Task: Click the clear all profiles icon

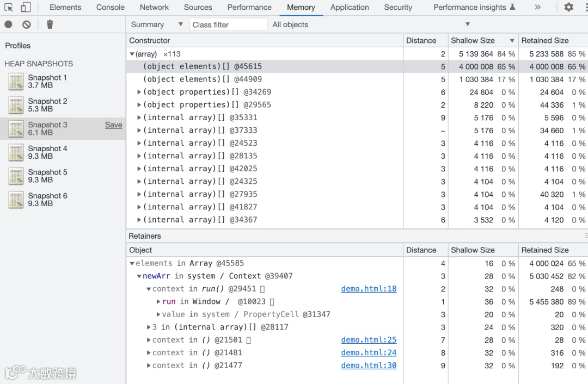Action: point(26,24)
